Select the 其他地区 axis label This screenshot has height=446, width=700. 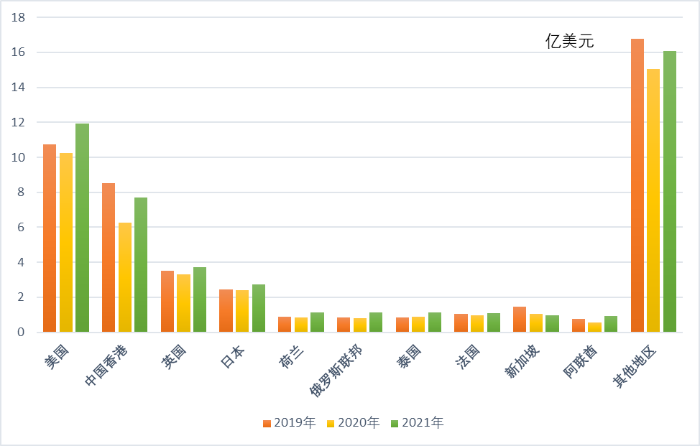coord(634,366)
